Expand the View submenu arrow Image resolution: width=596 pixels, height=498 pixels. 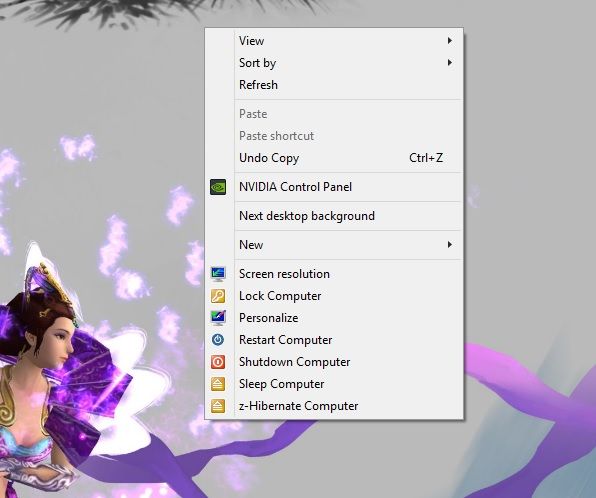[450, 41]
